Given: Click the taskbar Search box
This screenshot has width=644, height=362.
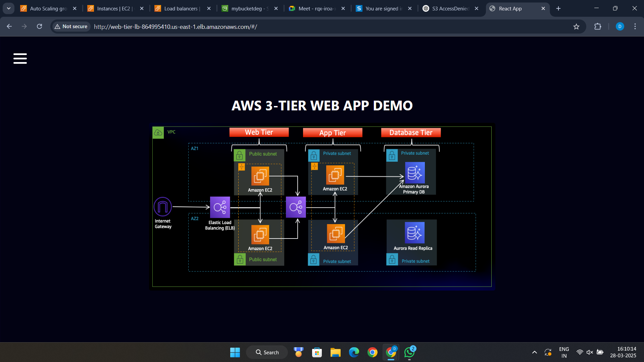Looking at the screenshot, I should click(x=267, y=352).
